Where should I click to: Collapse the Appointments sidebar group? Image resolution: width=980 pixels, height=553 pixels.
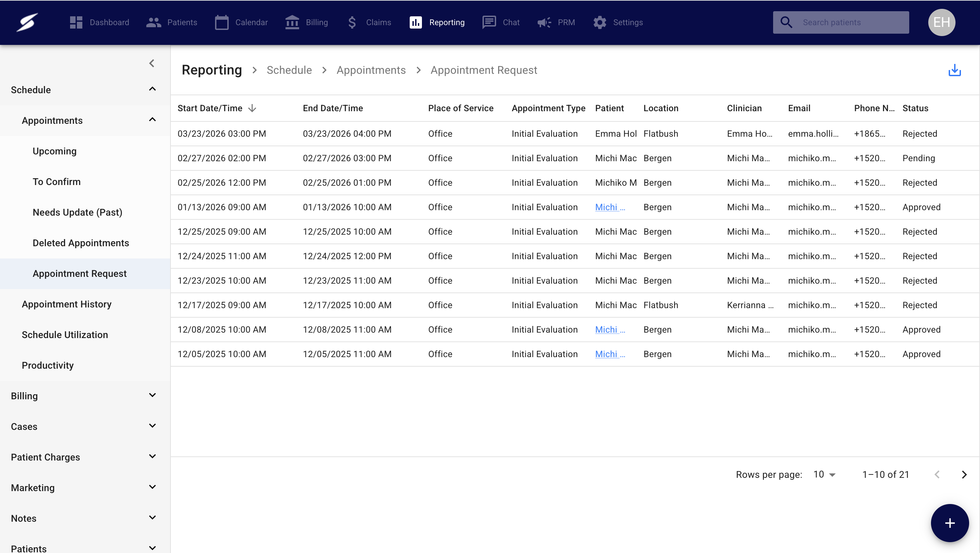click(152, 120)
